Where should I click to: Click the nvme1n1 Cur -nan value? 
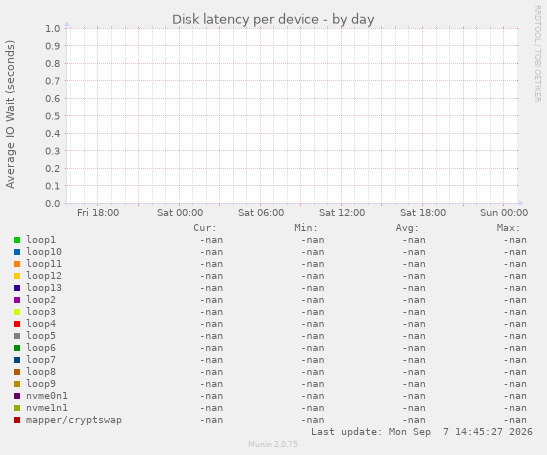(211, 408)
